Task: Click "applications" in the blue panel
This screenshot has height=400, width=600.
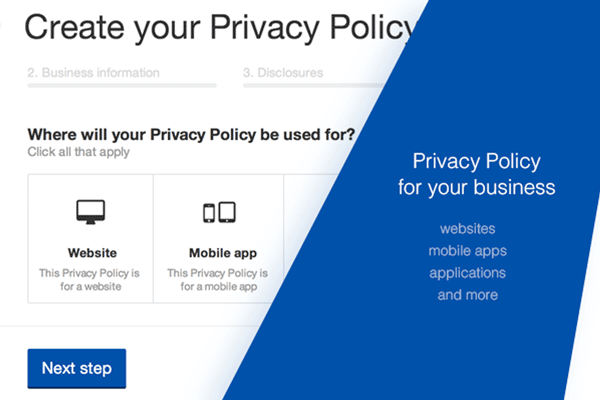Action: 467,273
